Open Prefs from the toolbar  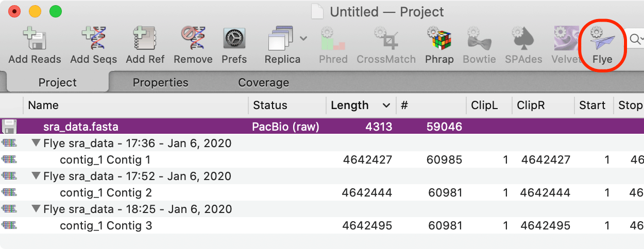point(234,39)
